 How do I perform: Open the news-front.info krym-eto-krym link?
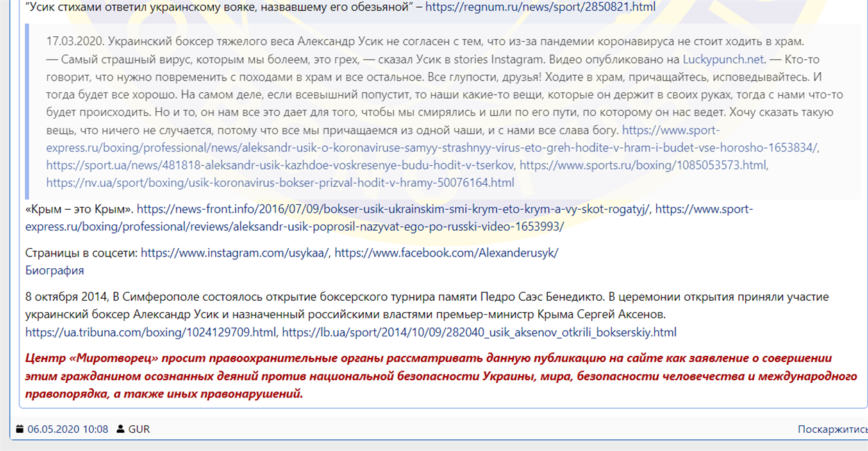[394, 208]
